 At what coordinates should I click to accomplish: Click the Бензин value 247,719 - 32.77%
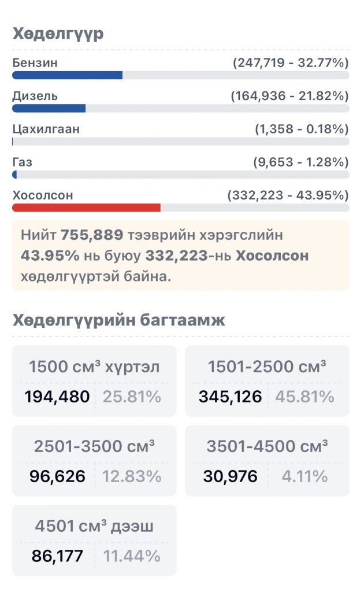pyautogui.click(x=291, y=62)
